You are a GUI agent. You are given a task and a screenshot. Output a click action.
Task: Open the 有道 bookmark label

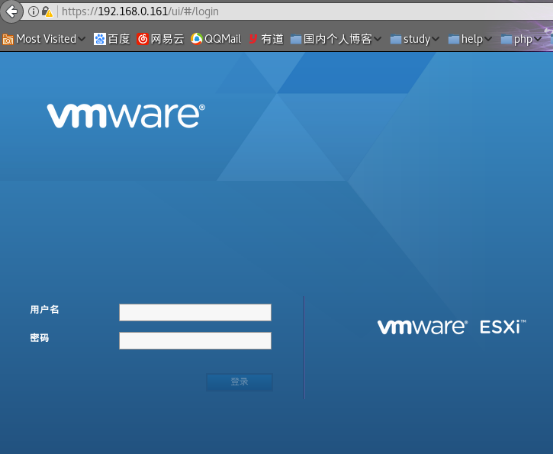point(272,39)
